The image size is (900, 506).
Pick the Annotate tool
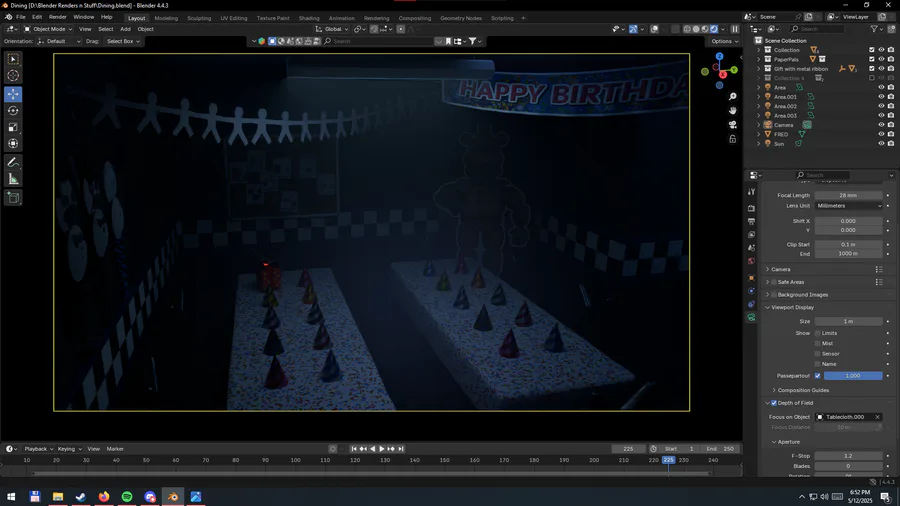point(13,163)
